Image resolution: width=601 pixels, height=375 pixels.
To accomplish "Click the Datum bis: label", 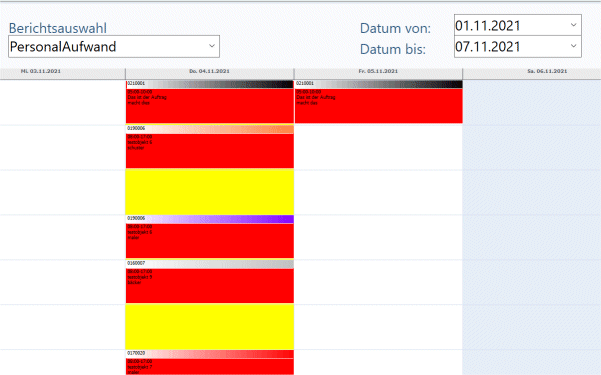I will click(x=393, y=49).
